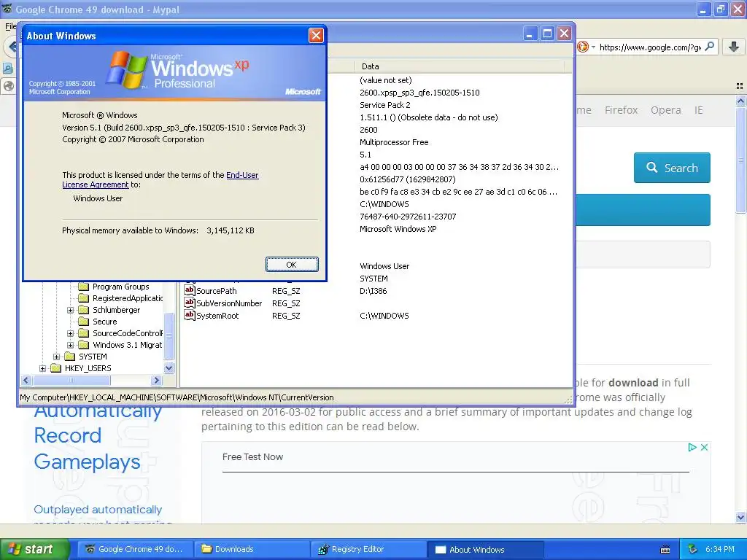The height and width of the screenshot is (560, 747).
Task: Click '0x61256d77 (1629842807)' data value
Action: click(407, 179)
